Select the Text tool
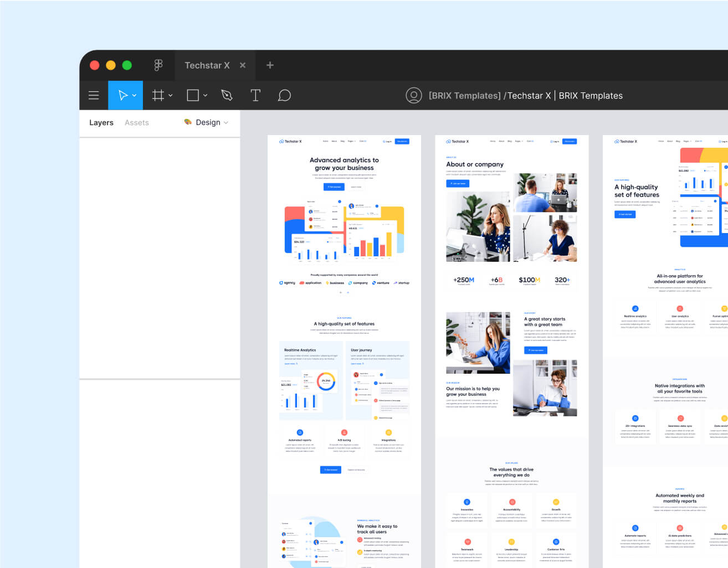This screenshot has width=728, height=568. pyautogui.click(x=255, y=95)
